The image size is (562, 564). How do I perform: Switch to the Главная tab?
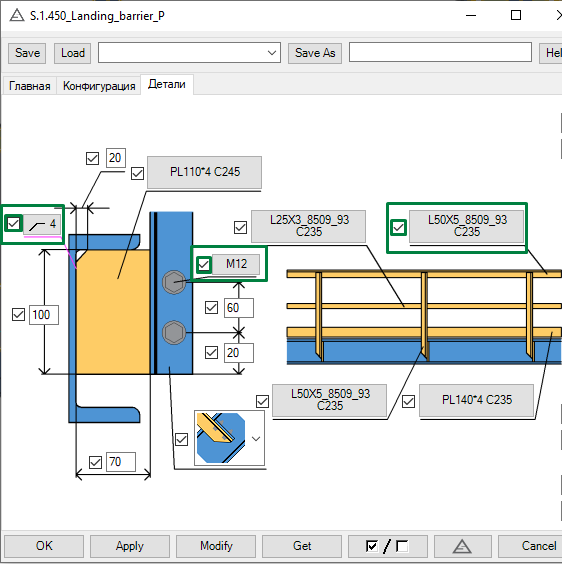tap(30, 86)
